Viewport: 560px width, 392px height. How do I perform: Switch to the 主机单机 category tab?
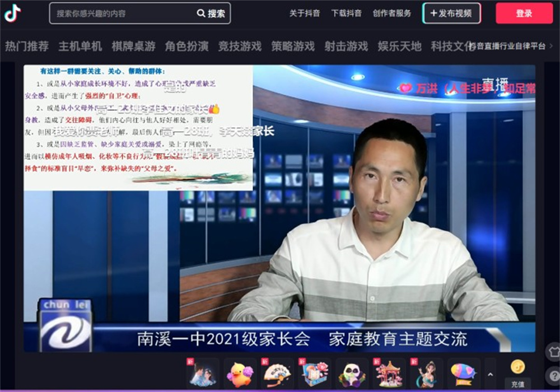coord(80,46)
